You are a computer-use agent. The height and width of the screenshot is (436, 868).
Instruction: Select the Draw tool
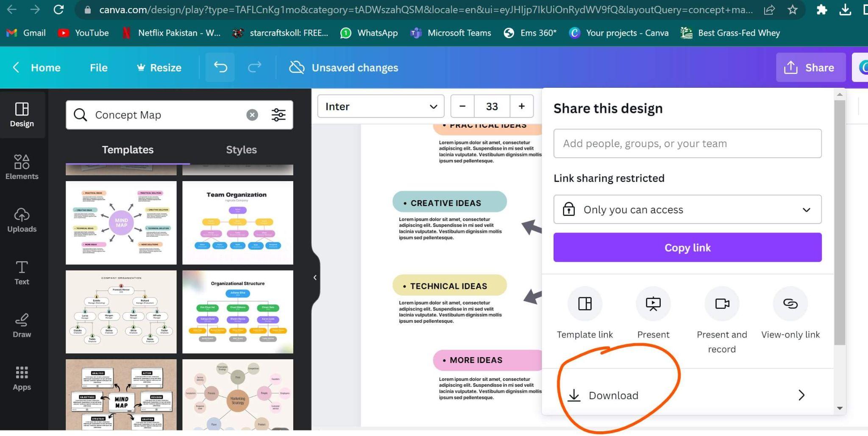(22, 325)
